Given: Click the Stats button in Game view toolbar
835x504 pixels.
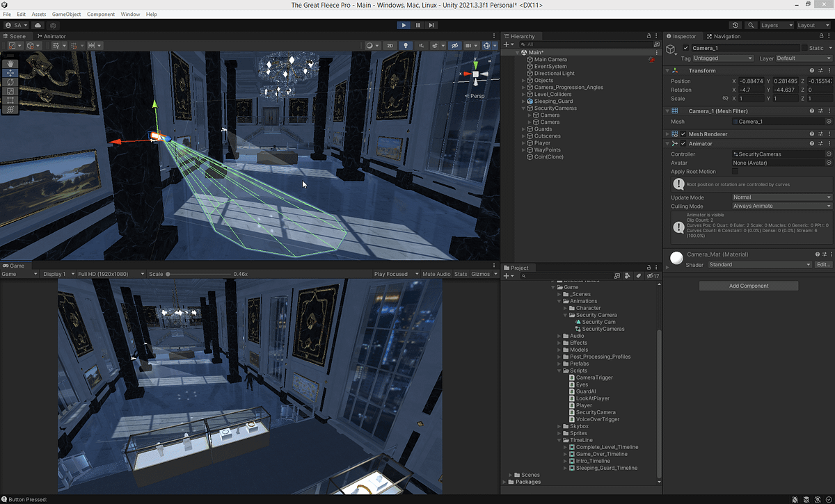Looking at the screenshot, I should (460, 274).
